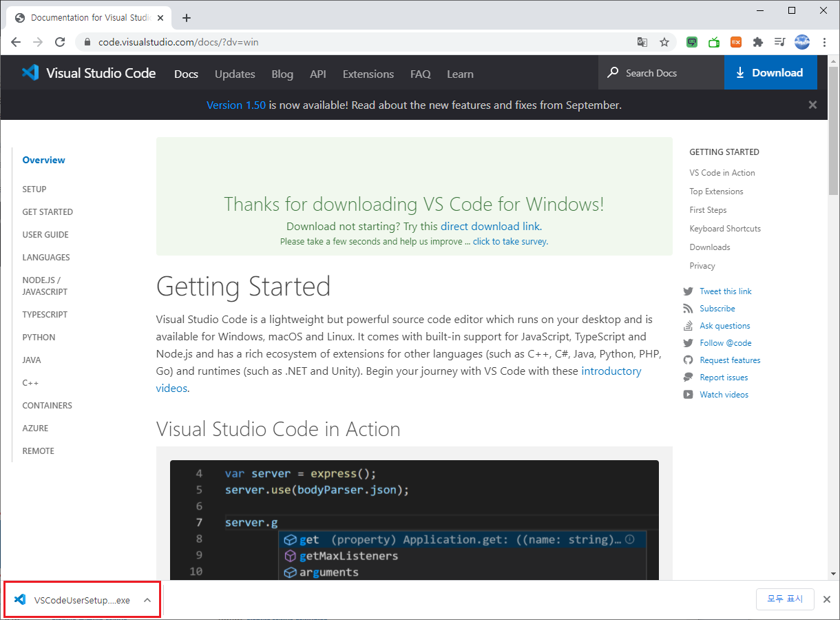Click the Follow @code Twitter icon
Viewport: 840px width, 620px height.
[688, 343]
